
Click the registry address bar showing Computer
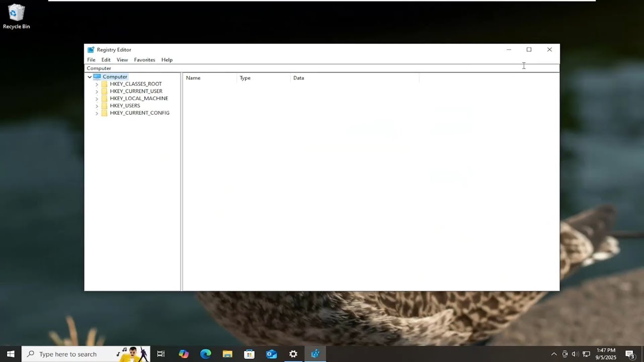click(322, 68)
